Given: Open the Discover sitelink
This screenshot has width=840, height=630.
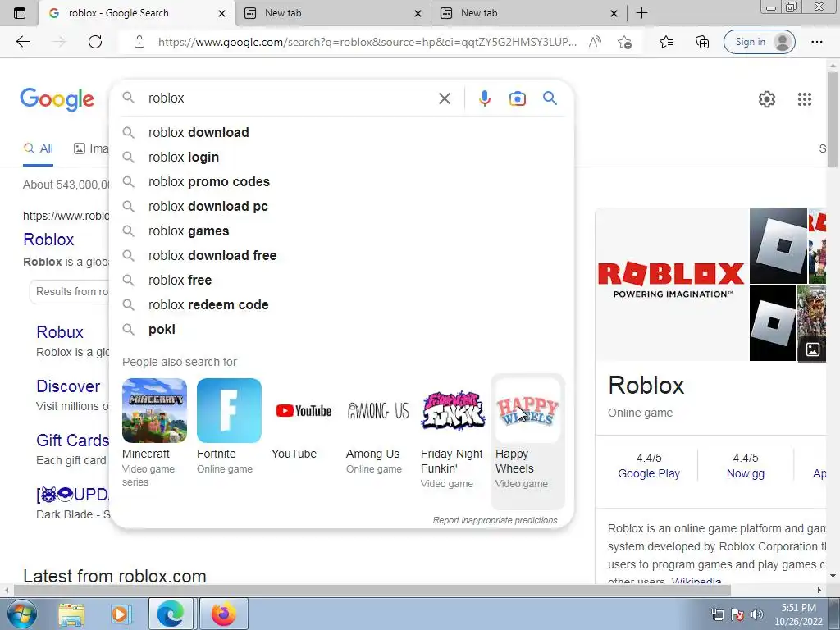Looking at the screenshot, I should click(68, 386).
